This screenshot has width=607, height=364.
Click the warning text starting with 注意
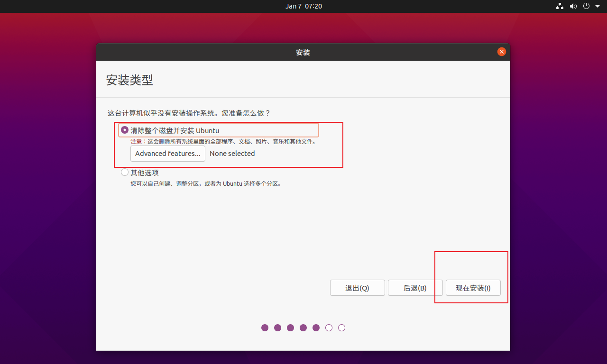pyautogui.click(x=223, y=141)
